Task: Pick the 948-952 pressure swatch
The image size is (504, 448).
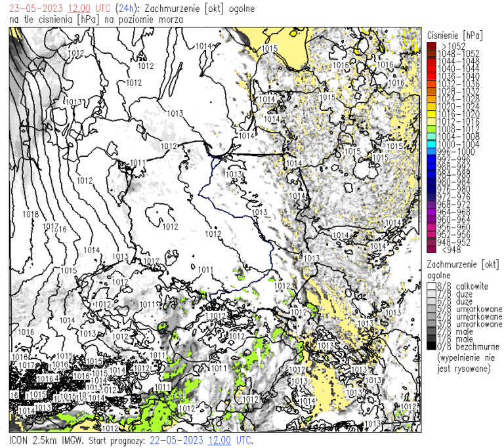Action: coord(431,242)
